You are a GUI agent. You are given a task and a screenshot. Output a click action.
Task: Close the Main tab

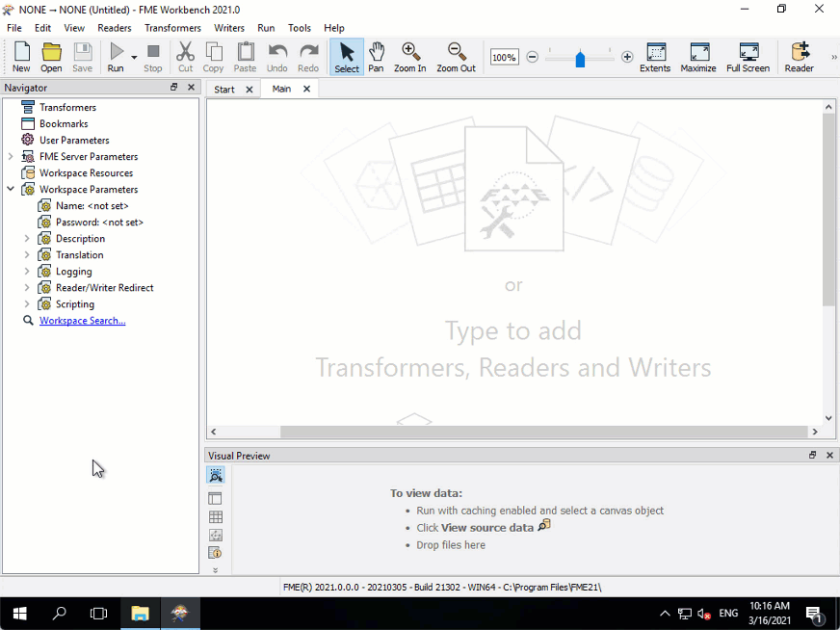point(306,89)
